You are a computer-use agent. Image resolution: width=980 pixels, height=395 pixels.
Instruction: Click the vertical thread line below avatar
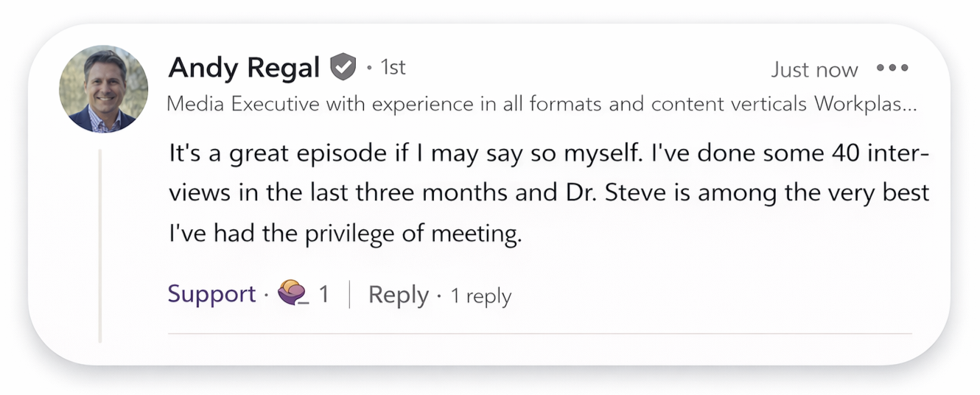point(100,243)
